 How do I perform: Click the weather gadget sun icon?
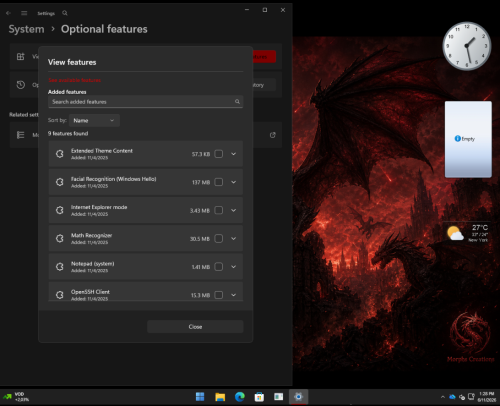(455, 233)
